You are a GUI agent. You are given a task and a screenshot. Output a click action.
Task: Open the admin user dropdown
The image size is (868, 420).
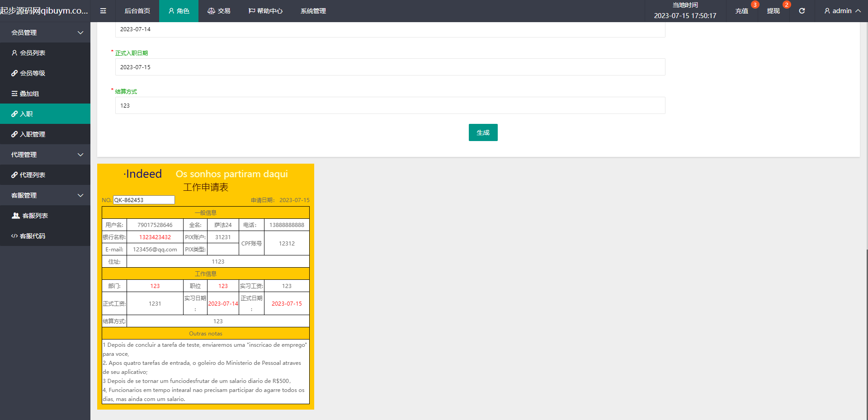coord(842,11)
